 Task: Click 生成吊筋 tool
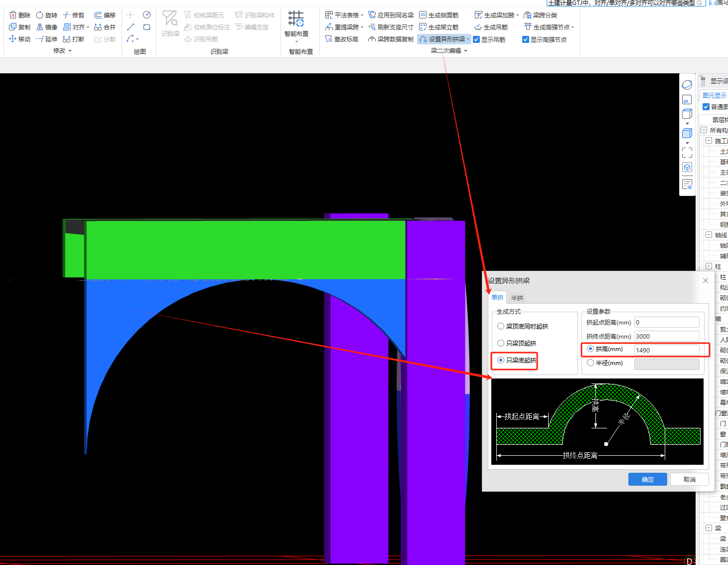tap(491, 27)
